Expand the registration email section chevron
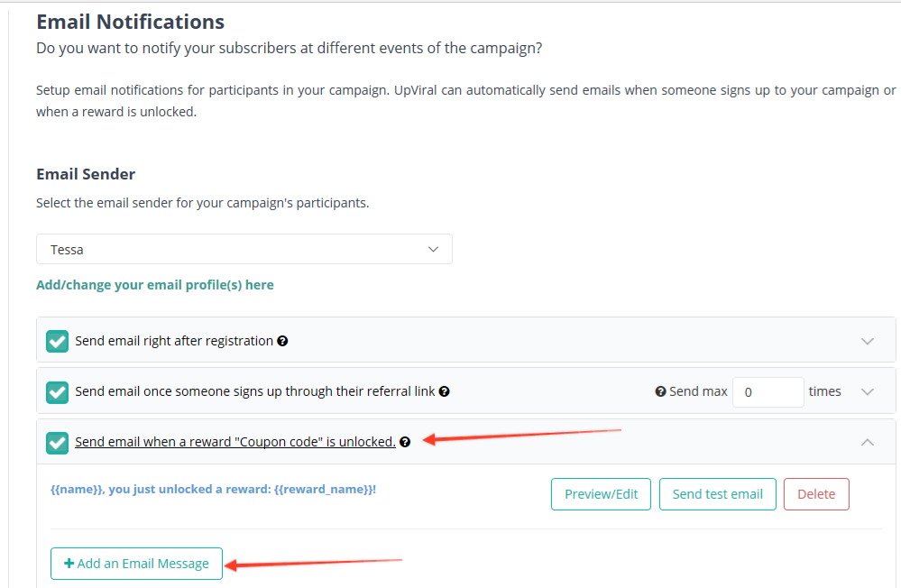The image size is (901, 588). click(x=868, y=342)
